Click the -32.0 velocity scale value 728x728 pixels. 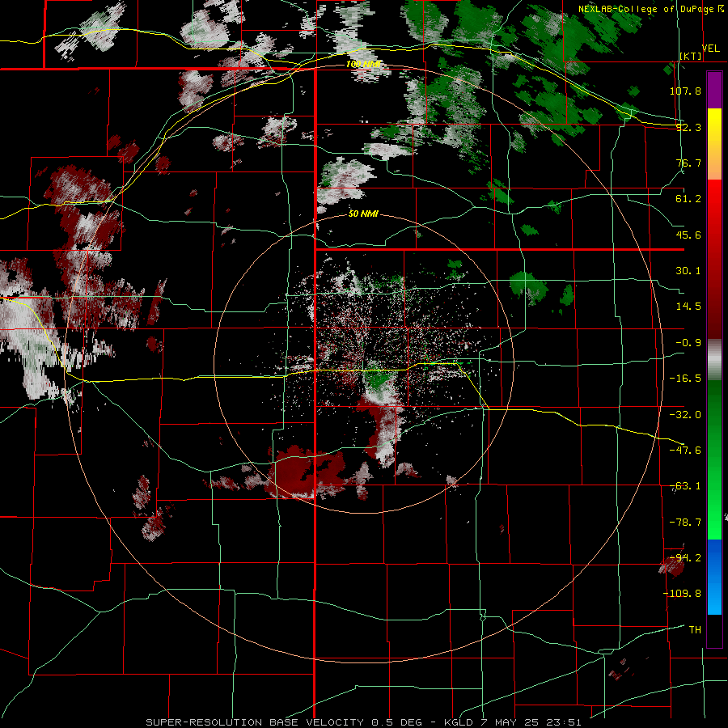685,415
